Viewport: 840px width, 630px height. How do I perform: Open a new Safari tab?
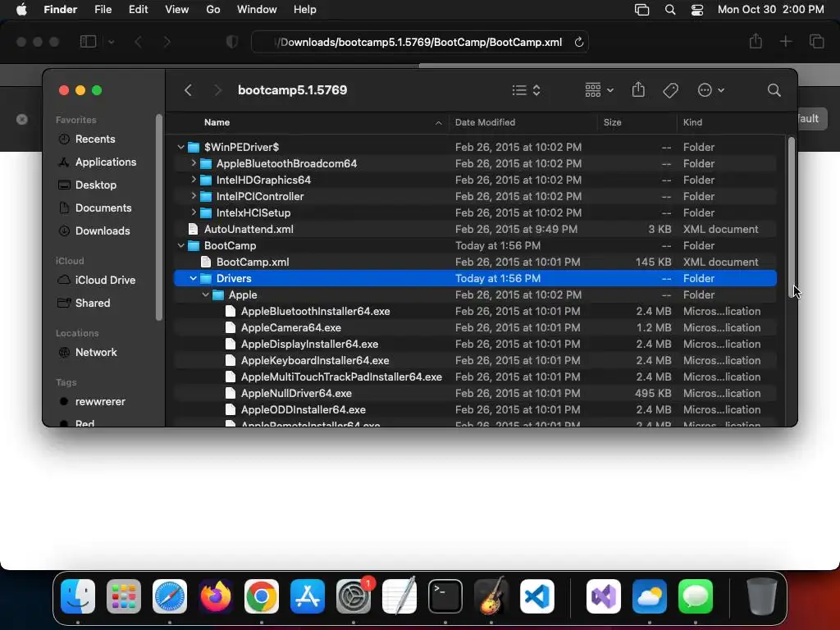pyautogui.click(x=785, y=42)
